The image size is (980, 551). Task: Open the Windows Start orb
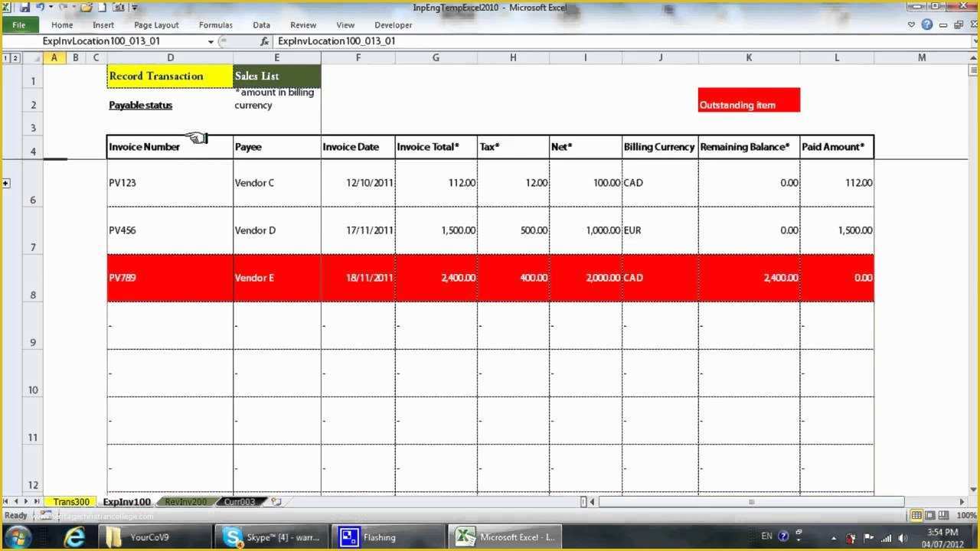point(18,537)
